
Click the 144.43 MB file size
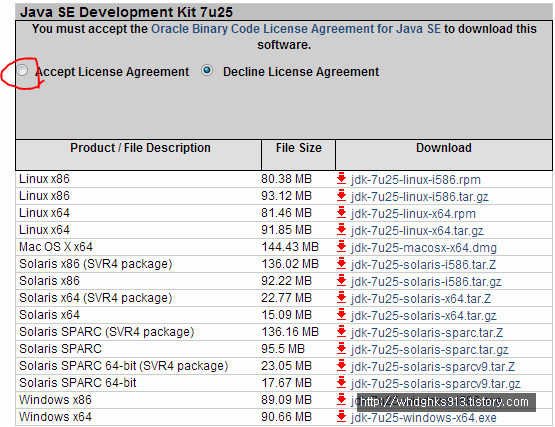coord(290,246)
